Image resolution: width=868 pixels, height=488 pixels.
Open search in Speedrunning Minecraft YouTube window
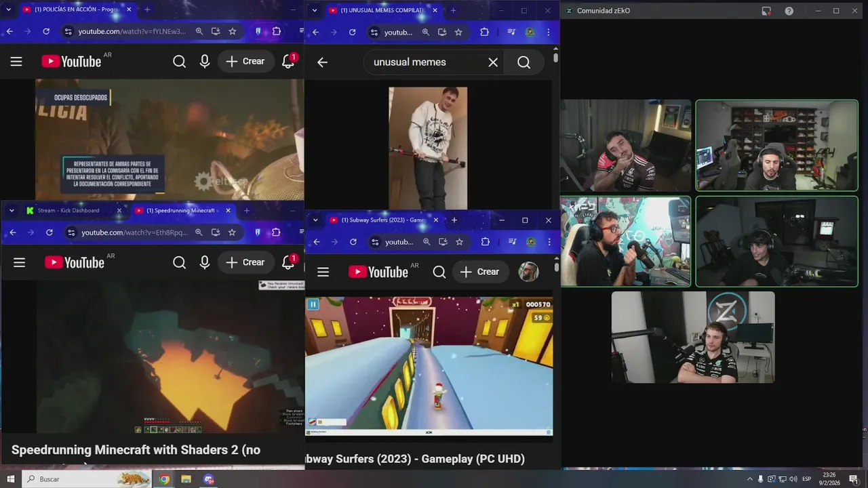(179, 262)
